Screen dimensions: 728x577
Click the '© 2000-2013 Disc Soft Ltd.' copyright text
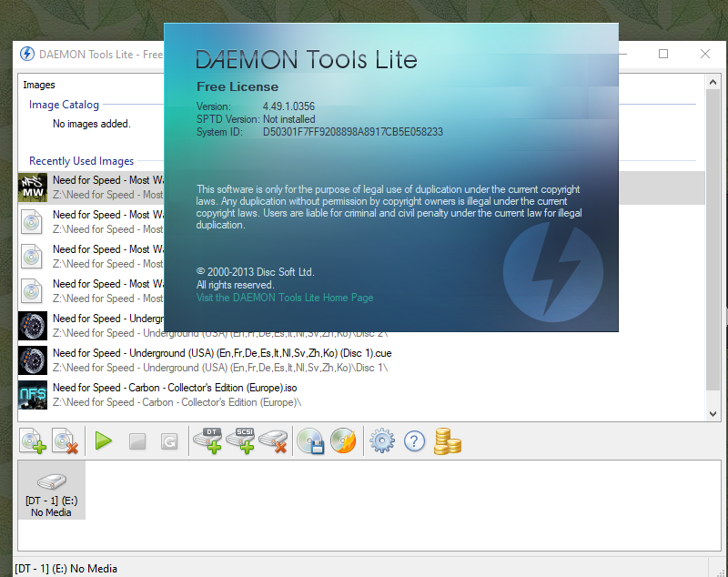tap(256, 272)
